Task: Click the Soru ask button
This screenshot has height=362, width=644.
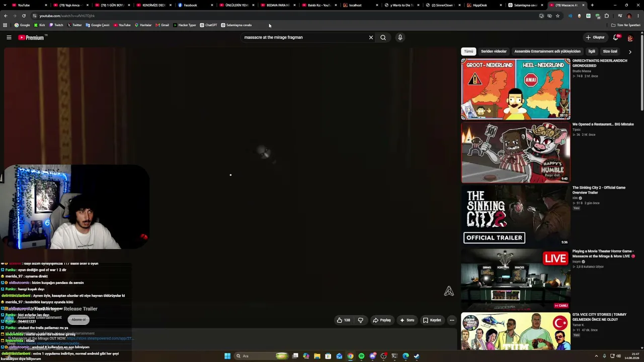Action: 407,320
